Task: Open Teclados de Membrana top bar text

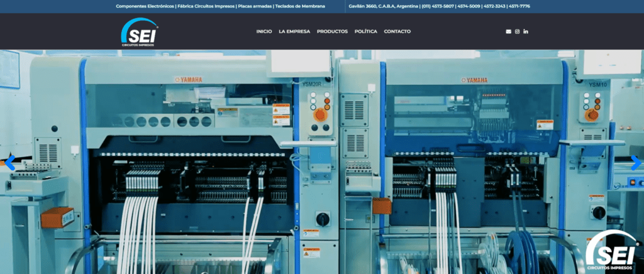Action: (301, 6)
